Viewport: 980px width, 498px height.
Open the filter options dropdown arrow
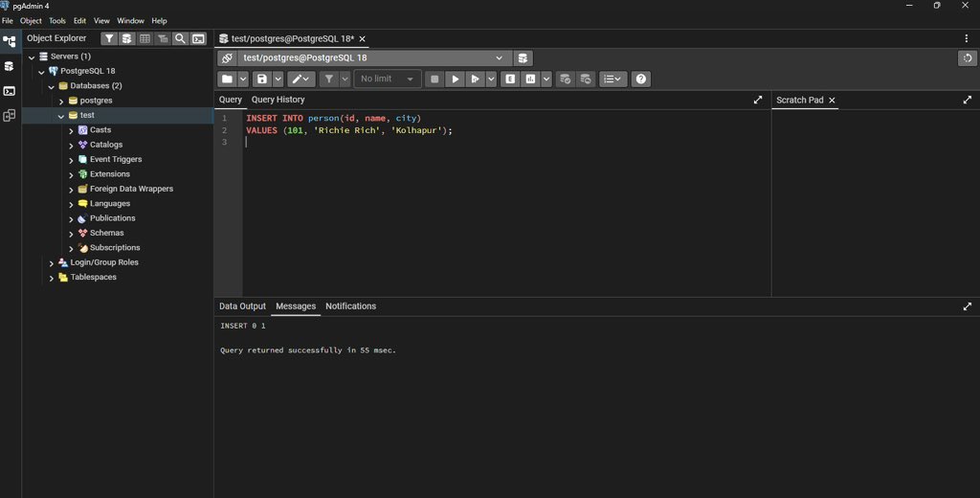click(x=345, y=79)
